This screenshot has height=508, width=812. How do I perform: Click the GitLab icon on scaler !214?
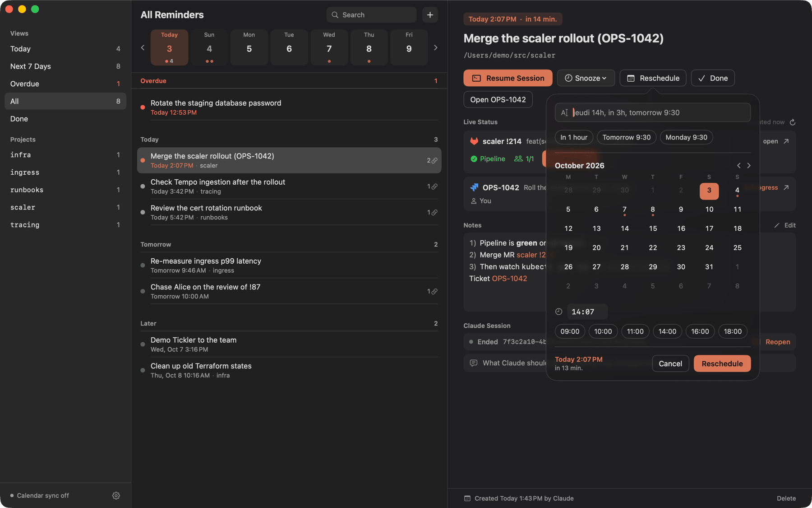474,141
